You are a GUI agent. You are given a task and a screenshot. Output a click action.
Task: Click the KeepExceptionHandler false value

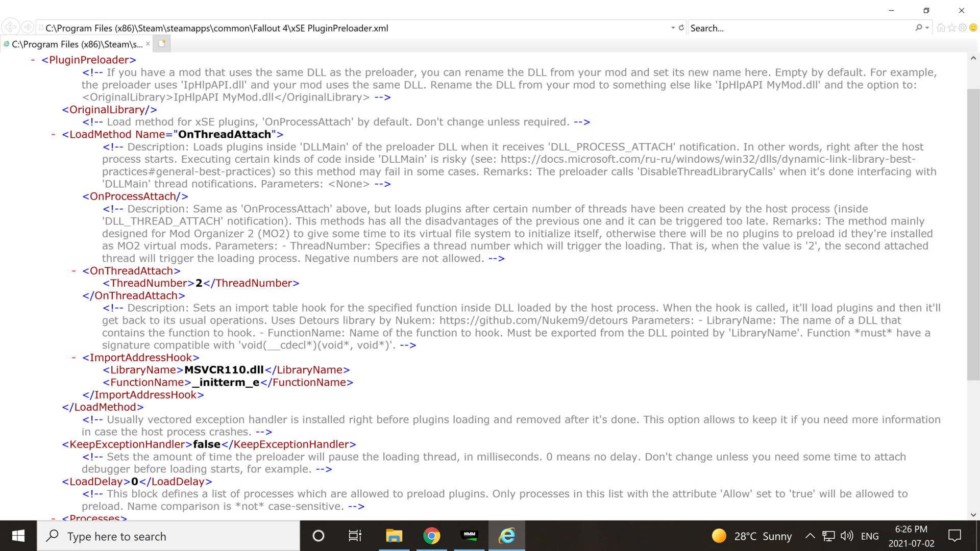[x=207, y=444]
